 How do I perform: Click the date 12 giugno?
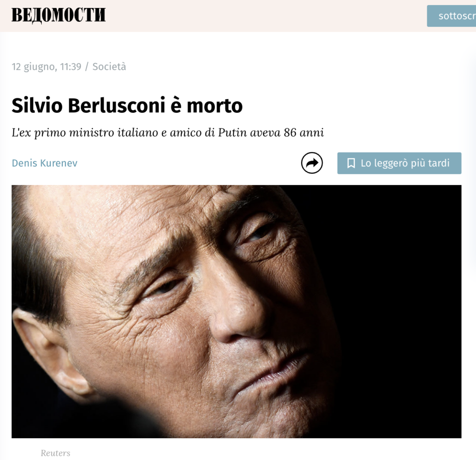coord(33,67)
